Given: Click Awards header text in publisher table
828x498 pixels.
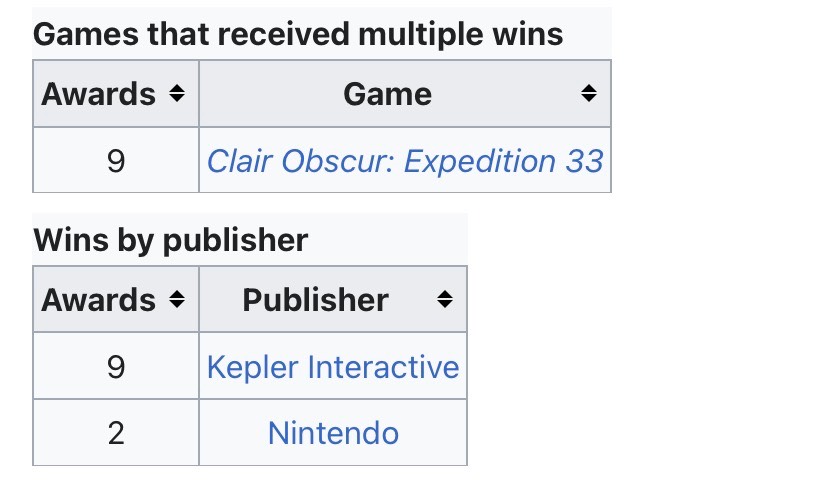Looking at the screenshot, I should click(98, 300).
